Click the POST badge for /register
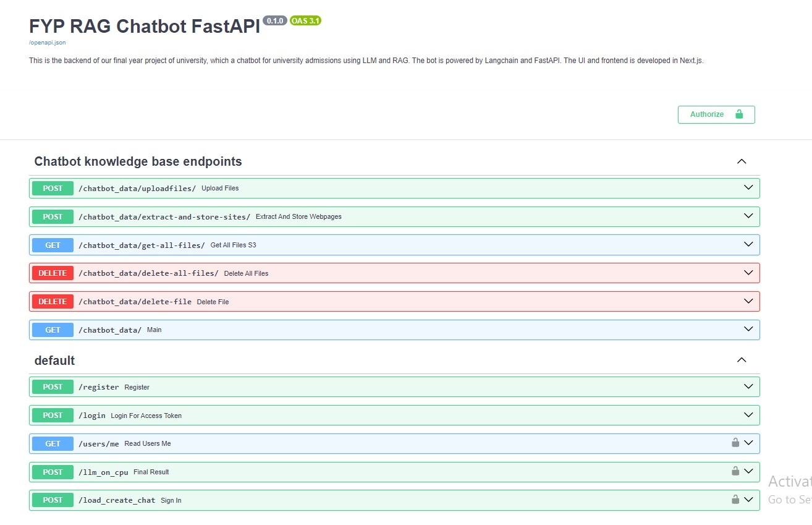 pos(53,387)
